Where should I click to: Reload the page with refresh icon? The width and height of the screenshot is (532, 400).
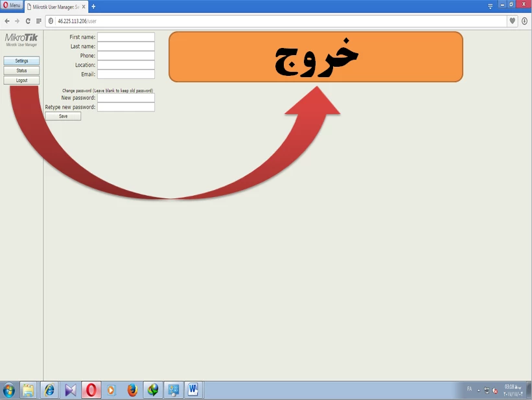click(x=28, y=21)
